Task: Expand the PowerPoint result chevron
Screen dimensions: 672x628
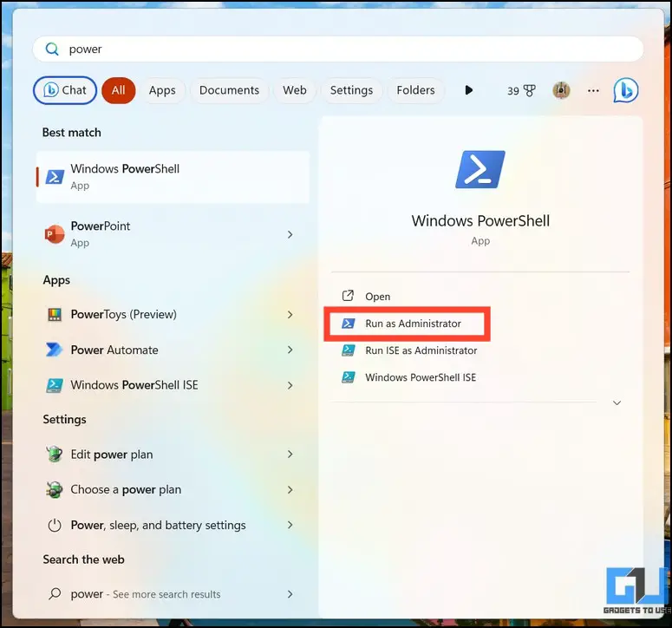Action: point(290,234)
